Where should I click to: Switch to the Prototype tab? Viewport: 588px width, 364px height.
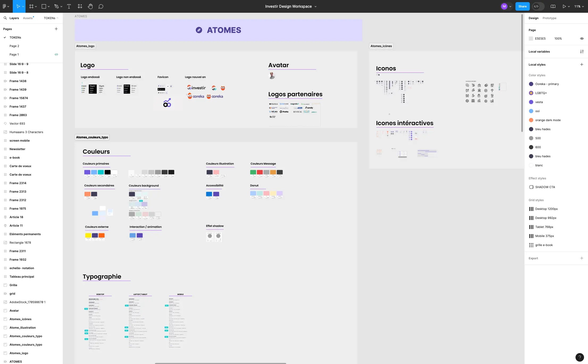click(x=549, y=18)
